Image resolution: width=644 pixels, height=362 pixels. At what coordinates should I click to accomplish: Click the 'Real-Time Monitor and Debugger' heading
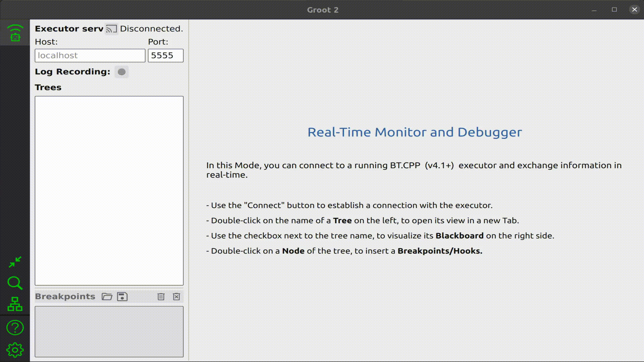tap(415, 132)
